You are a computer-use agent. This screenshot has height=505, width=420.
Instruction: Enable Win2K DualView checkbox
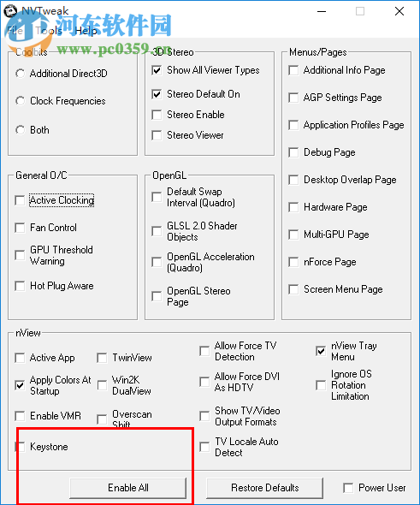pyautogui.click(x=102, y=385)
